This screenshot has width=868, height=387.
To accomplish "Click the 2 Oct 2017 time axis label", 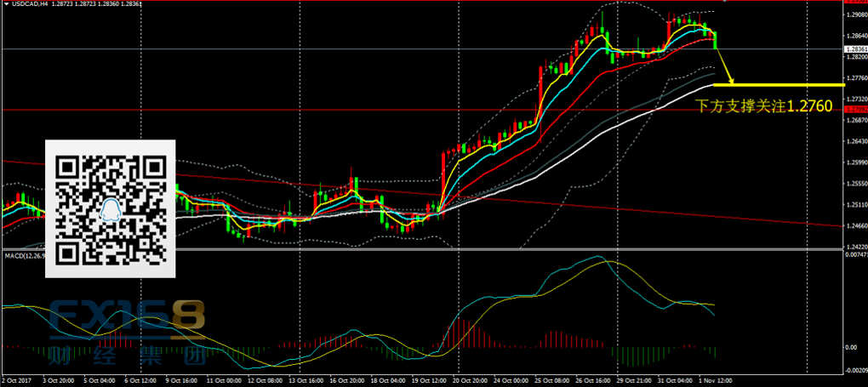I will tap(17, 379).
